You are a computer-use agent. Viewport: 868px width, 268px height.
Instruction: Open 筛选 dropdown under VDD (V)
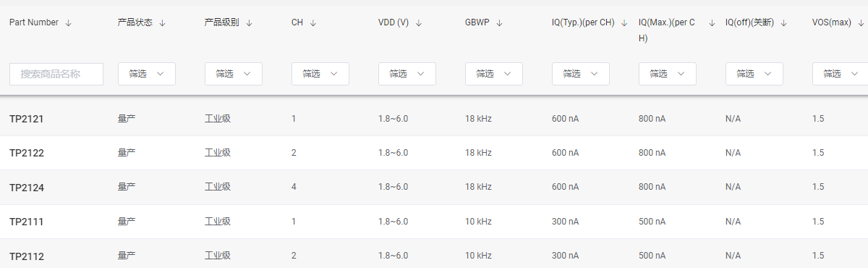coord(407,74)
